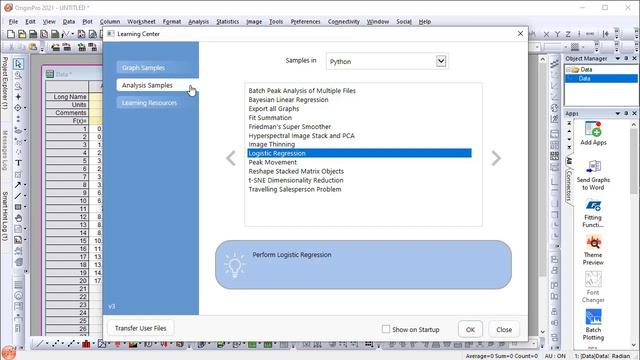Click the New Project toolbar icon
Viewport: 640px width, 360px height.
pos(11,34)
